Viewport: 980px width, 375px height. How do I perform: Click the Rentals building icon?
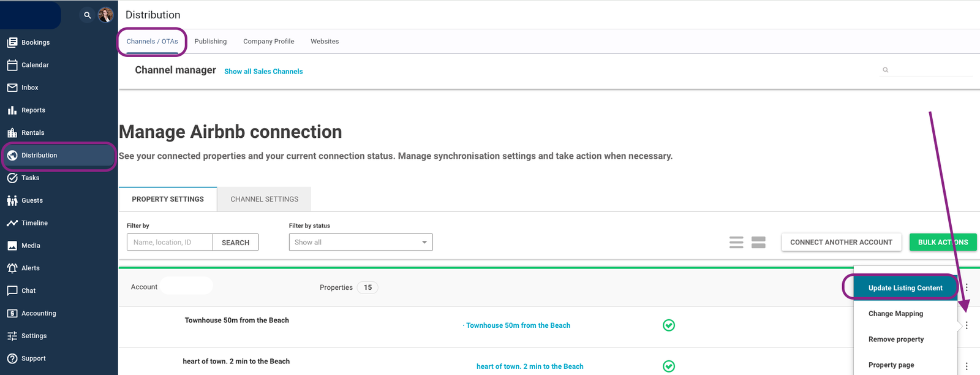point(12,133)
